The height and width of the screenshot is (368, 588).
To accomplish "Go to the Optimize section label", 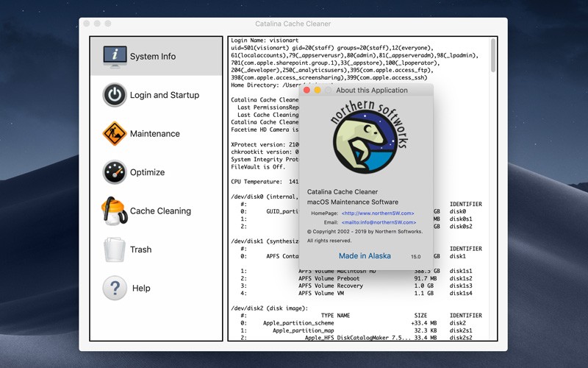I will [148, 172].
